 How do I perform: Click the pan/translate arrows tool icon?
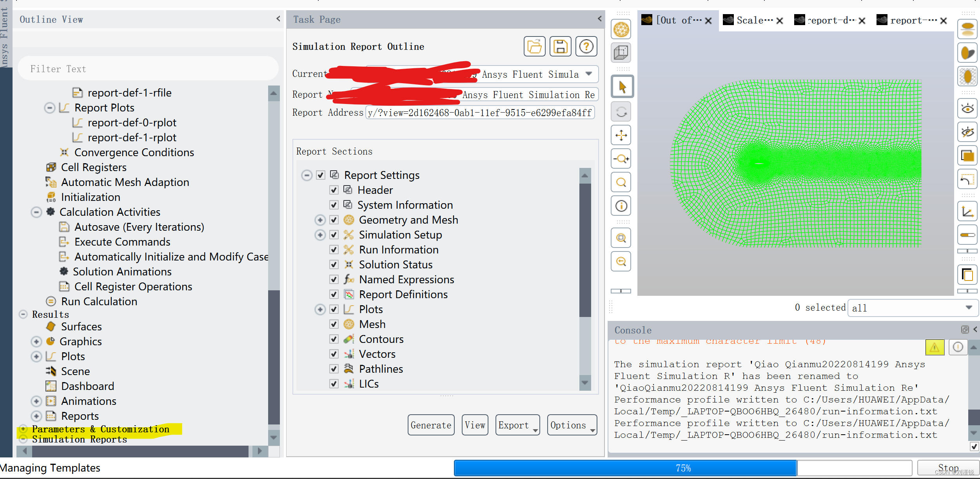pyautogui.click(x=621, y=135)
